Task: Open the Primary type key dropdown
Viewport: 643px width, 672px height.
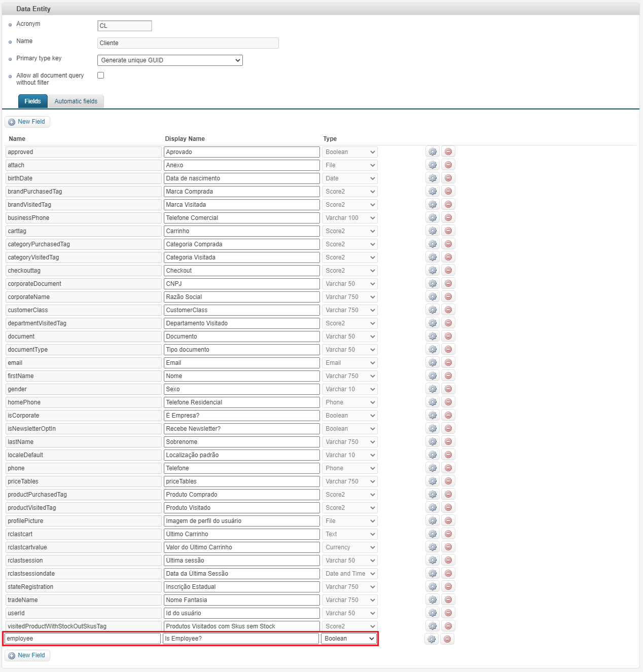Action: pyautogui.click(x=170, y=60)
